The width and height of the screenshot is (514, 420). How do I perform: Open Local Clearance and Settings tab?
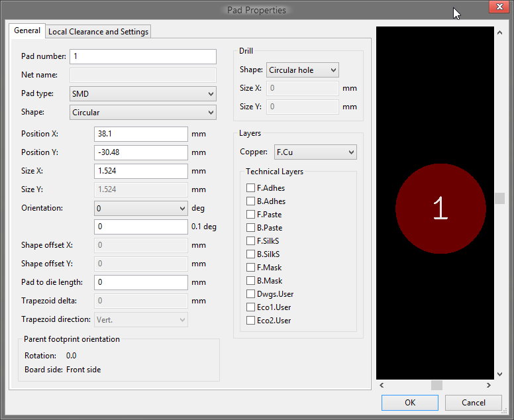coord(98,32)
